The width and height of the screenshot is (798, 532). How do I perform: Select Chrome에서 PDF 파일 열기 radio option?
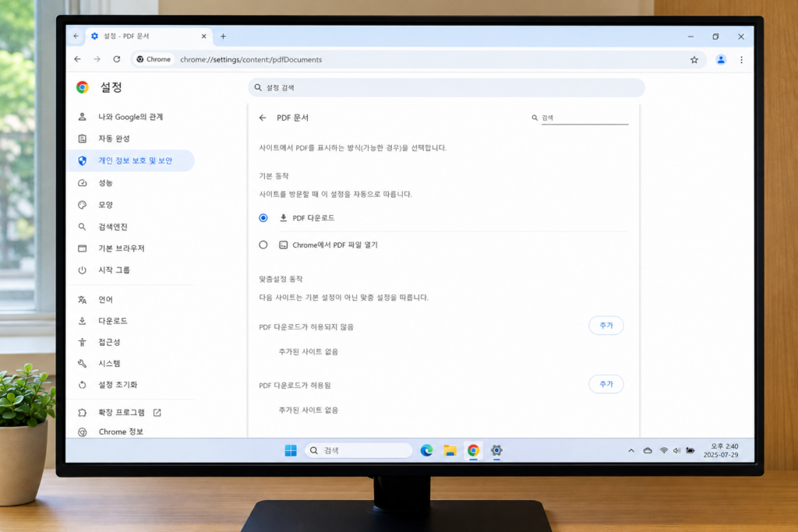263,245
